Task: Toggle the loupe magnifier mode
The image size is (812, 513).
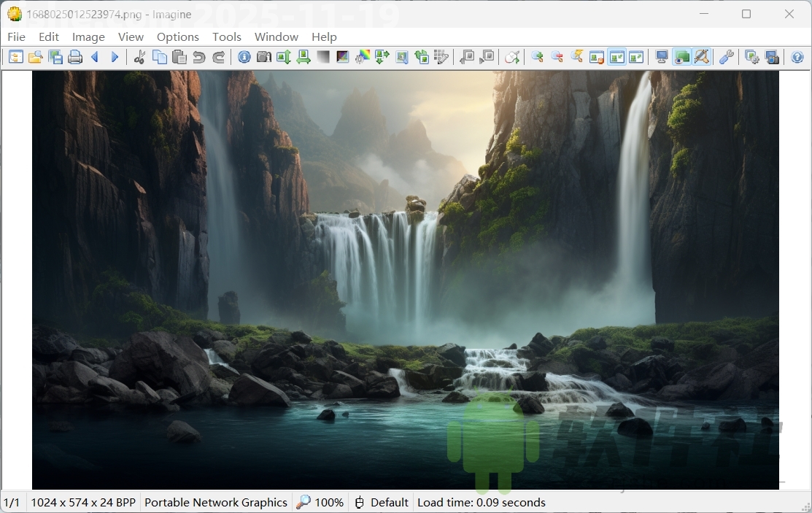Action: point(702,56)
